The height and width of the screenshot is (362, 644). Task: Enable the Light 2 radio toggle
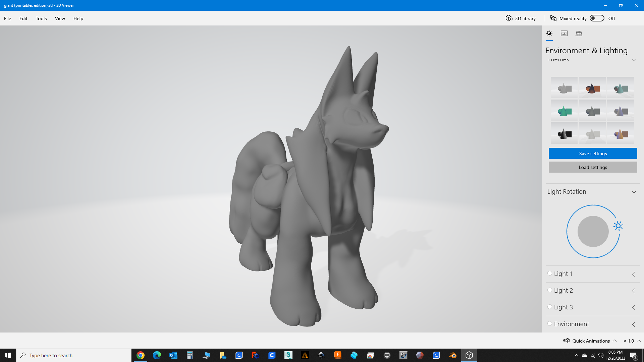(x=550, y=290)
